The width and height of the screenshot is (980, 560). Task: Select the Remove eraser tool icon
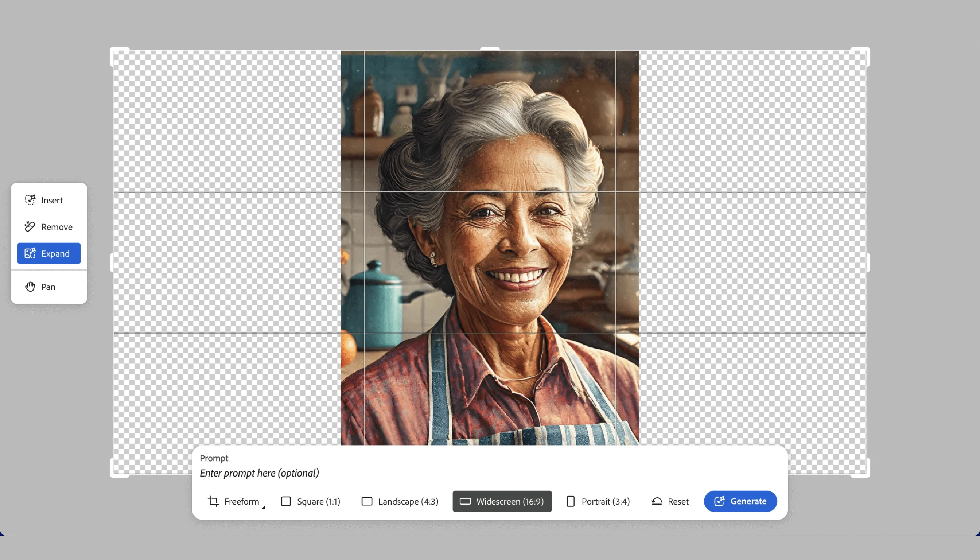point(30,226)
